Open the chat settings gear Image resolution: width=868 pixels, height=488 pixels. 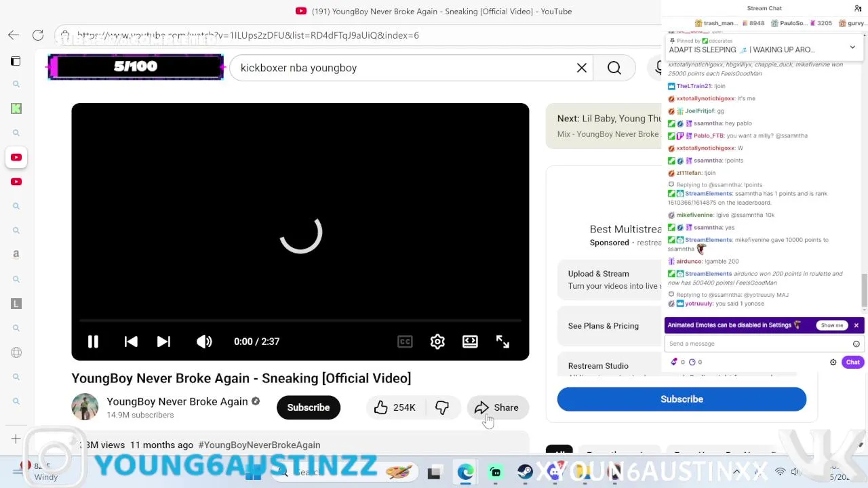point(833,363)
